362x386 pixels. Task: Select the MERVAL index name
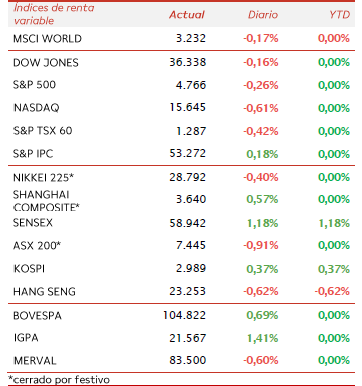(x=35, y=361)
